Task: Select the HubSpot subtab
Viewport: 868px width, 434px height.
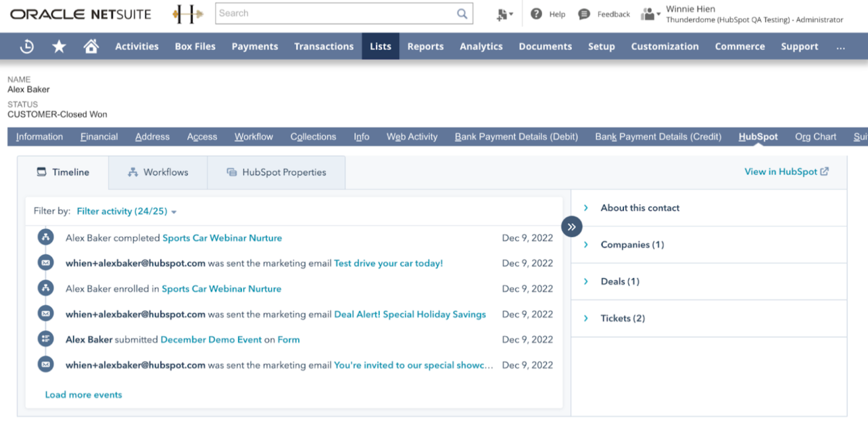Action: [758, 137]
